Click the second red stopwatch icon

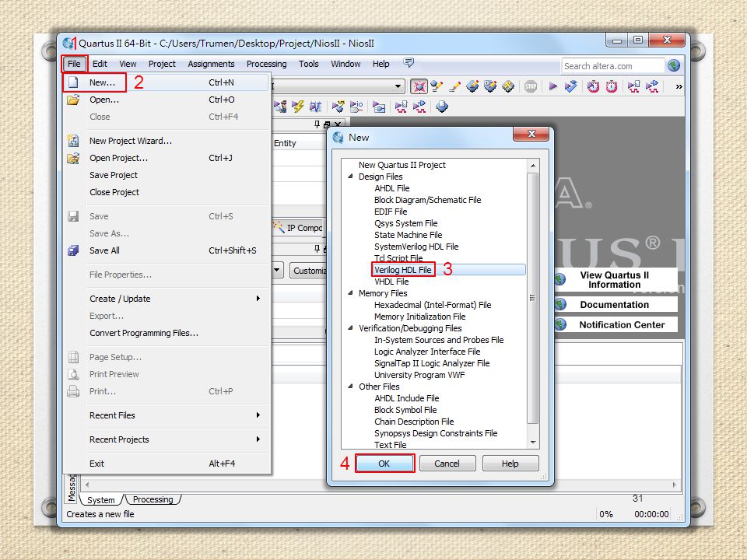coord(612,86)
